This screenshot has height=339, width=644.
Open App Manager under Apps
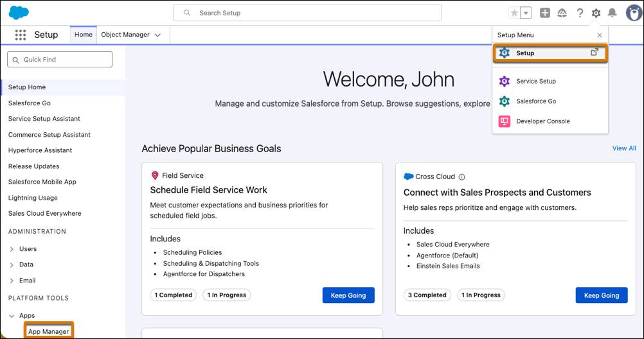pyautogui.click(x=48, y=331)
